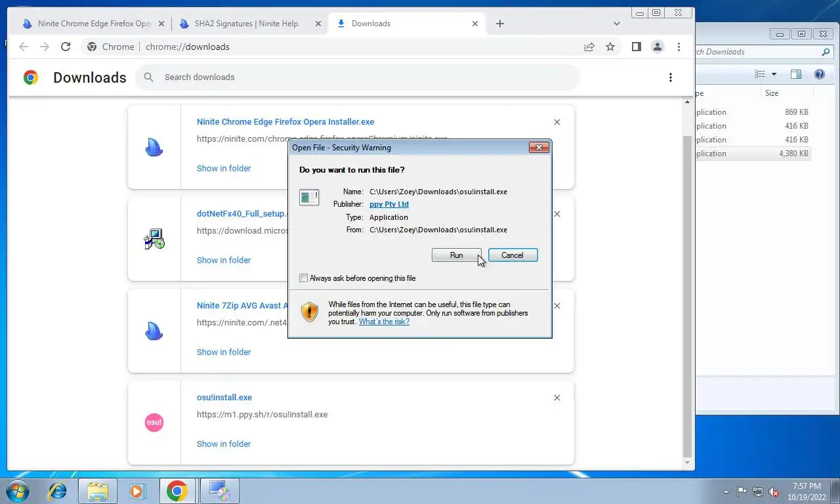
Task: Open publisher link 'ppy Pty Ltd'
Action: pos(389,204)
